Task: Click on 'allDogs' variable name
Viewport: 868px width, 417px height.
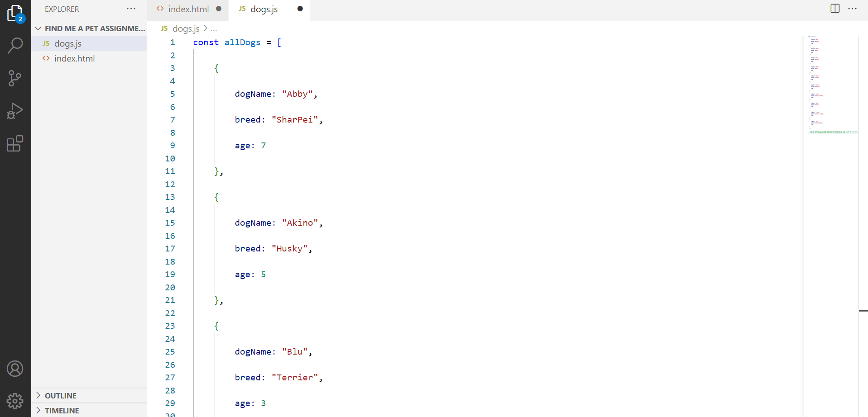Action: [242, 43]
